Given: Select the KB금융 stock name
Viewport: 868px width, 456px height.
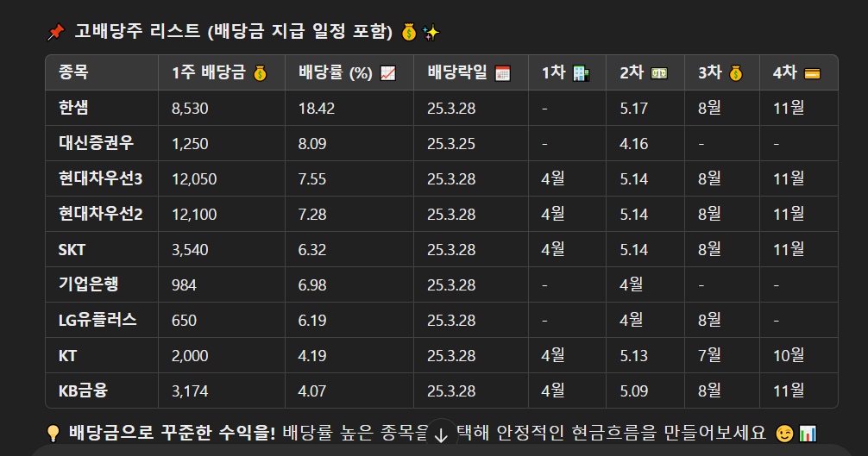Looking at the screenshot, I should click(83, 390).
